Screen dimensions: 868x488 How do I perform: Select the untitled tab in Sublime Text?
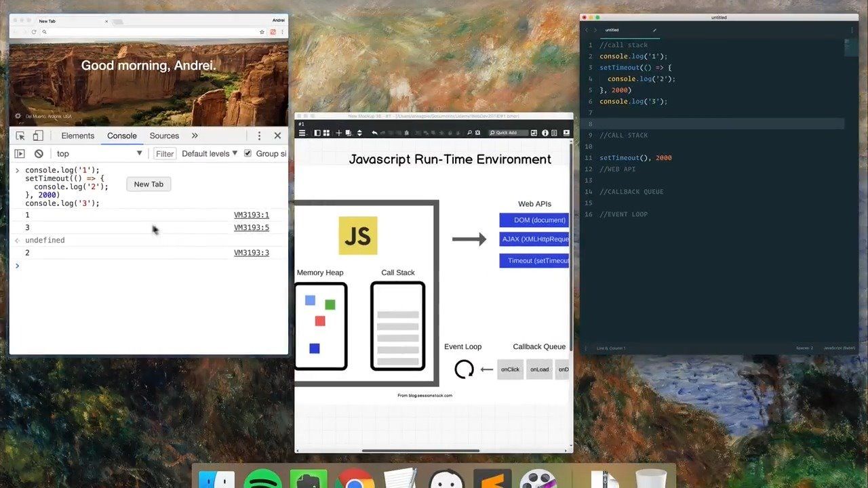point(629,30)
